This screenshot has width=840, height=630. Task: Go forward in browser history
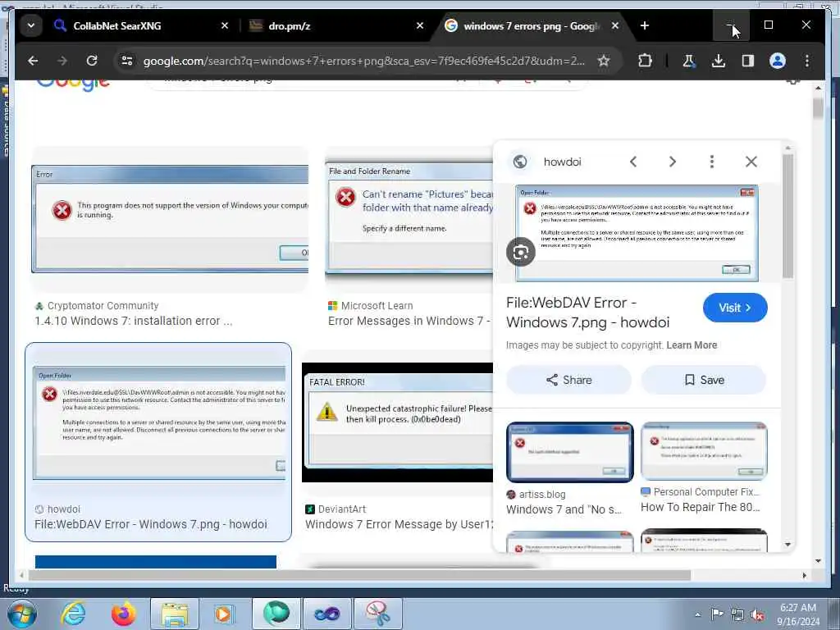(x=62, y=61)
